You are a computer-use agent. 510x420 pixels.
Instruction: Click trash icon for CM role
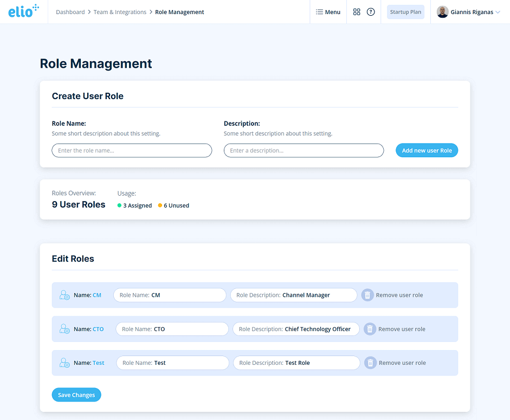pos(367,295)
